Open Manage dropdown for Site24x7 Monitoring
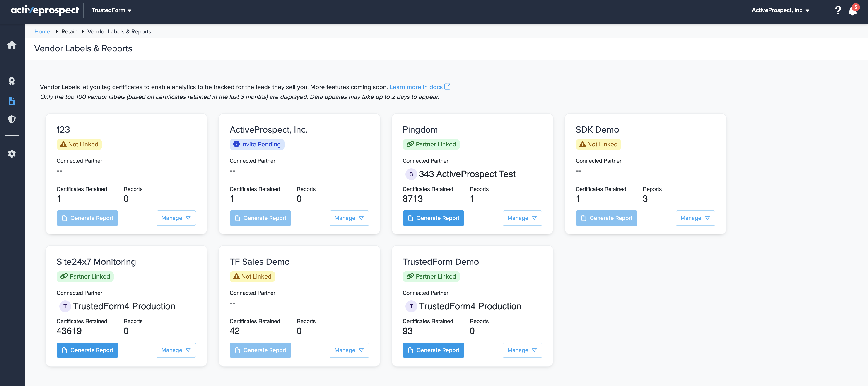Image resolution: width=868 pixels, height=386 pixels. (x=176, y=350)
